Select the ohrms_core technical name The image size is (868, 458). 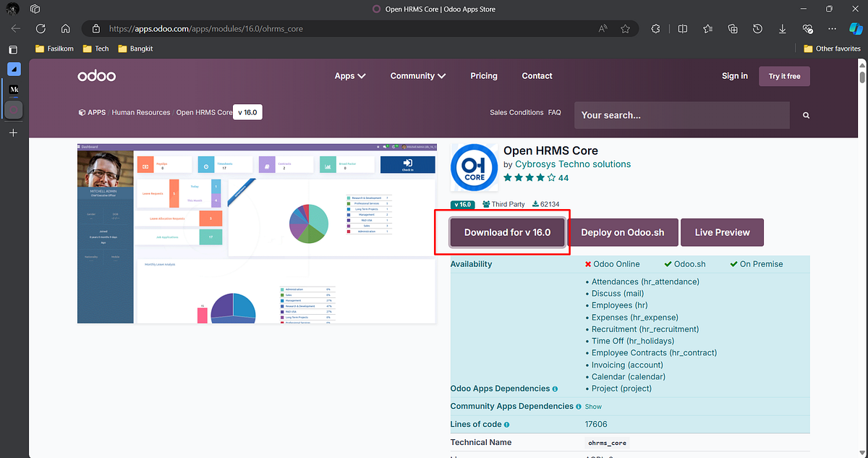point(606,442)
